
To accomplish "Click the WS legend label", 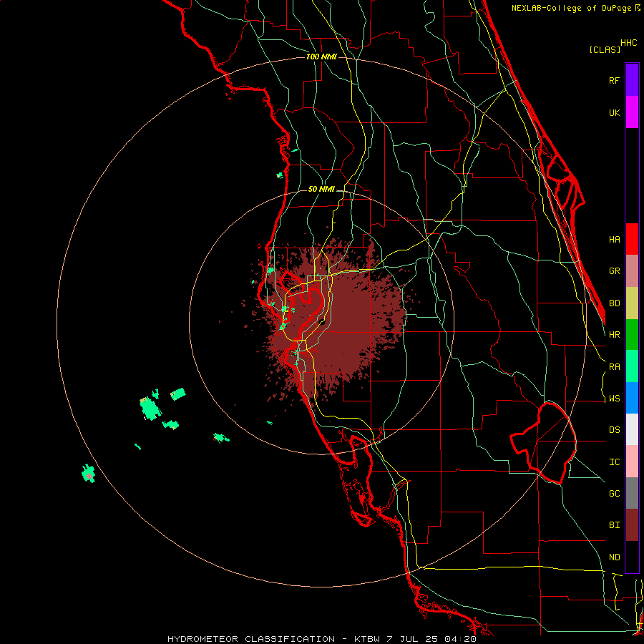I will point(614,399).
